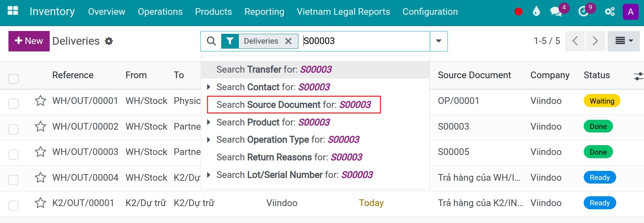Open the user avatar A menu
Image resolution: width=644 pixels, height=223 pixels.
pyautogui.click(x=631, y=12)
